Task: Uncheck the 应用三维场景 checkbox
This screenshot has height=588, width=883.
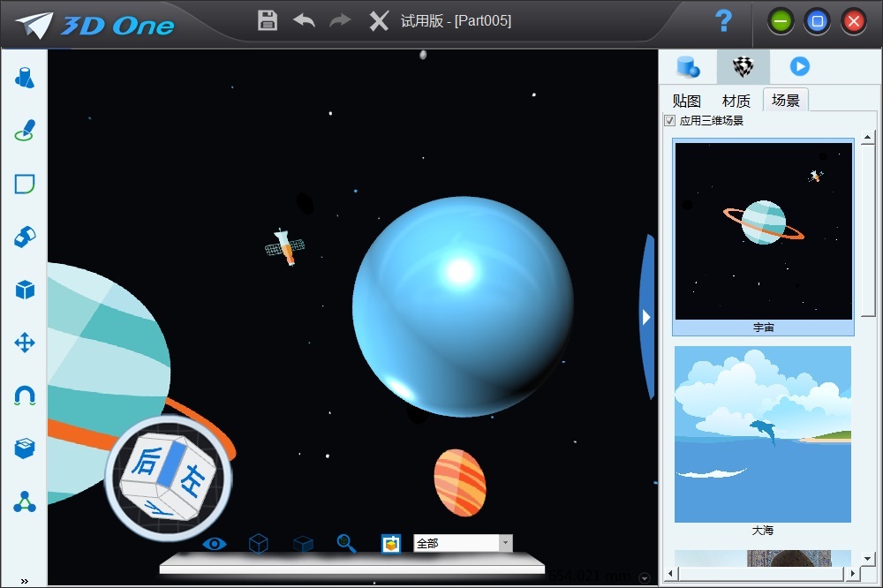Action: point(670,121)
